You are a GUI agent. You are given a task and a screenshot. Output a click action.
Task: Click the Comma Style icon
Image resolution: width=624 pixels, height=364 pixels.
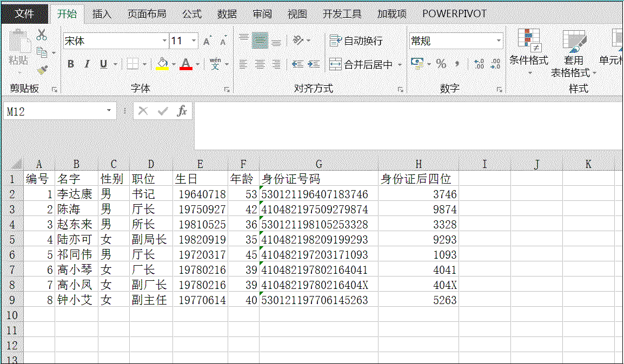[x=457, y=64]
